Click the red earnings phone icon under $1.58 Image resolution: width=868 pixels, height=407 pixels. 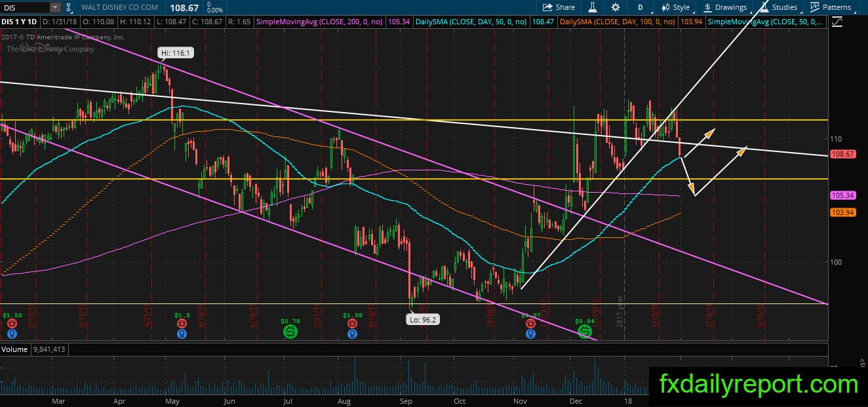353,323
